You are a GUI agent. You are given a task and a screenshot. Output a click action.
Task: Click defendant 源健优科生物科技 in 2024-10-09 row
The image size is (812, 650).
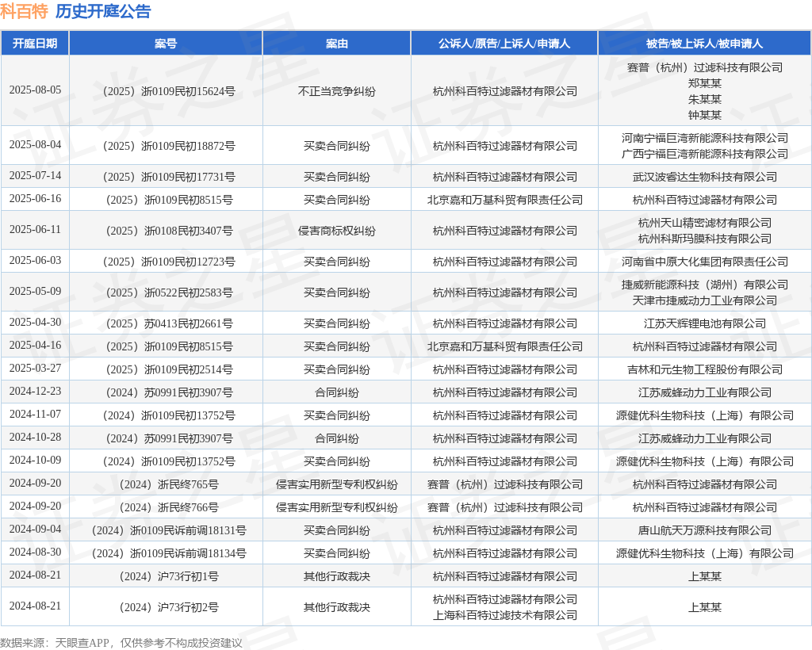pyautogui.click(x=705, y=461)
